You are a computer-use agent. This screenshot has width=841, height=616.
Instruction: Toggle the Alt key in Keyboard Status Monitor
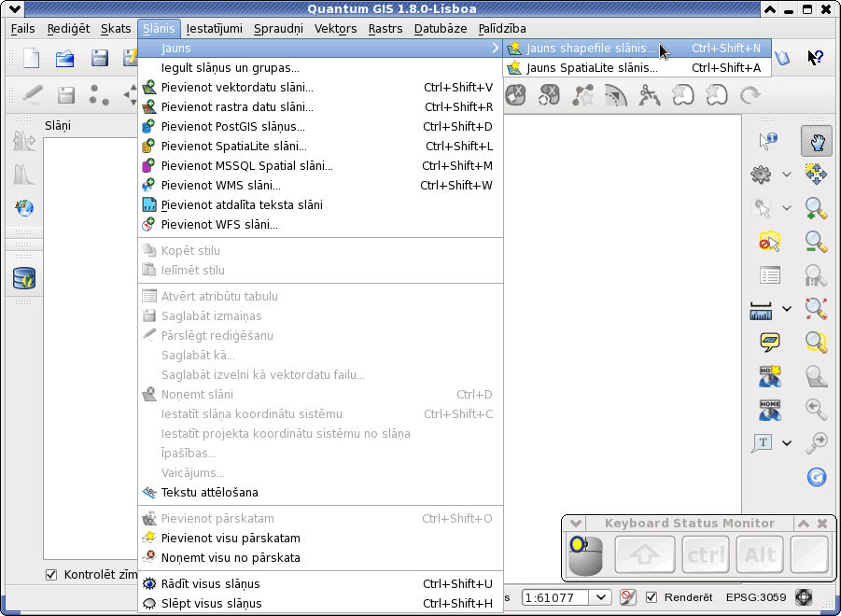tap(760, 554)
